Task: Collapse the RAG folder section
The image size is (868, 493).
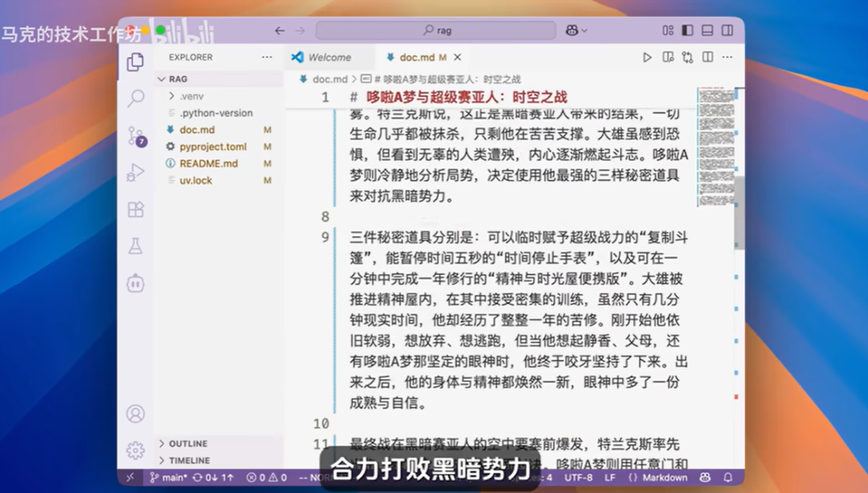Action: [219, 79]
